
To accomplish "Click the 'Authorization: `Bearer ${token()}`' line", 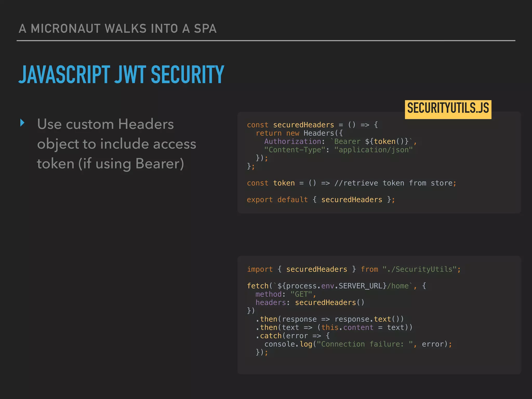I will (x=341, y=142).
